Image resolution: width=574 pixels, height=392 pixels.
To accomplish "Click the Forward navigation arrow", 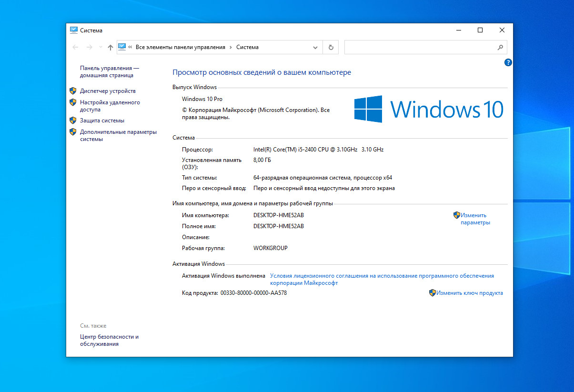I will pyautogui.click(x=89, y=47).
